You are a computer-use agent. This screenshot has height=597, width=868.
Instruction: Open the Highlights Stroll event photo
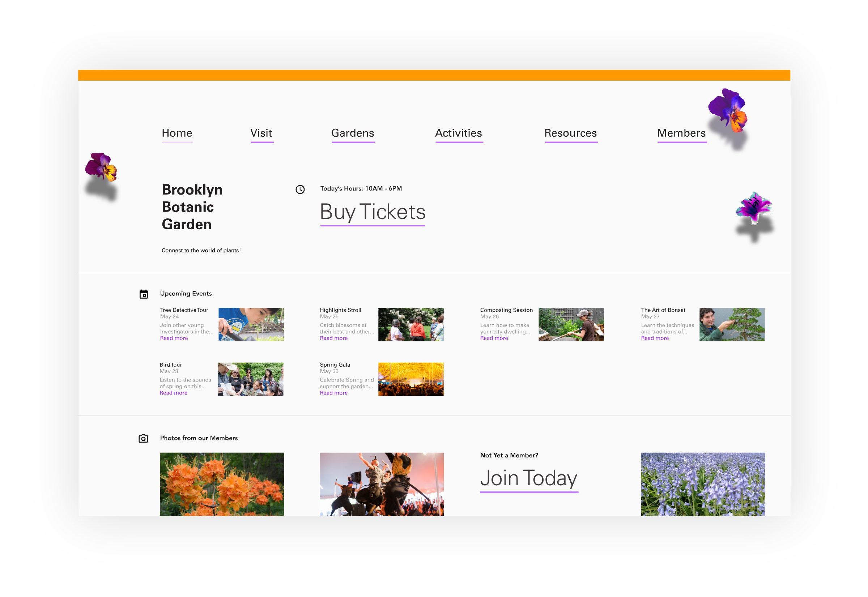click(x=411, y=324)
